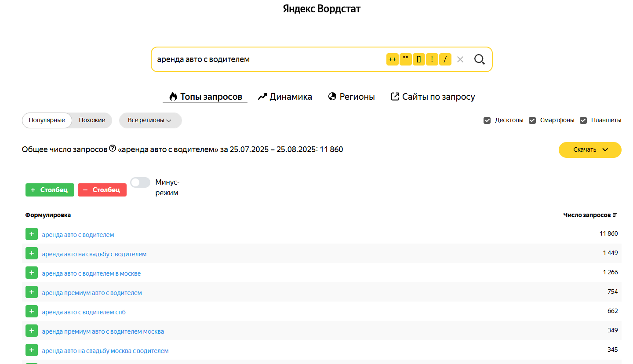
Task: Click the 754 request count value
Action: [x=613, y=291]
